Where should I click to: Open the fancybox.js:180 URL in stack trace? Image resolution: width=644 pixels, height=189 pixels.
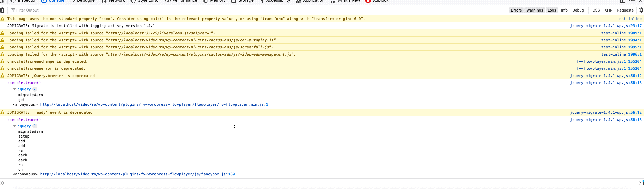click(x=137, y=174)
